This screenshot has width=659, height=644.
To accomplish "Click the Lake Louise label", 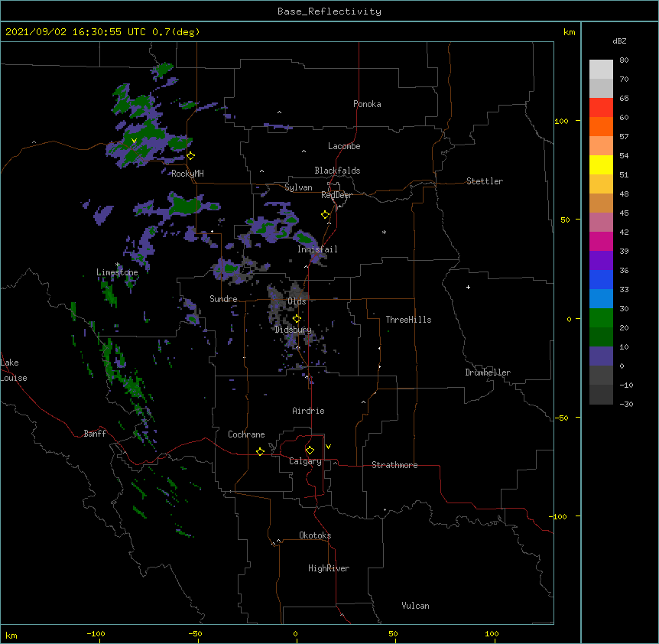I will [x=14, y=370].
